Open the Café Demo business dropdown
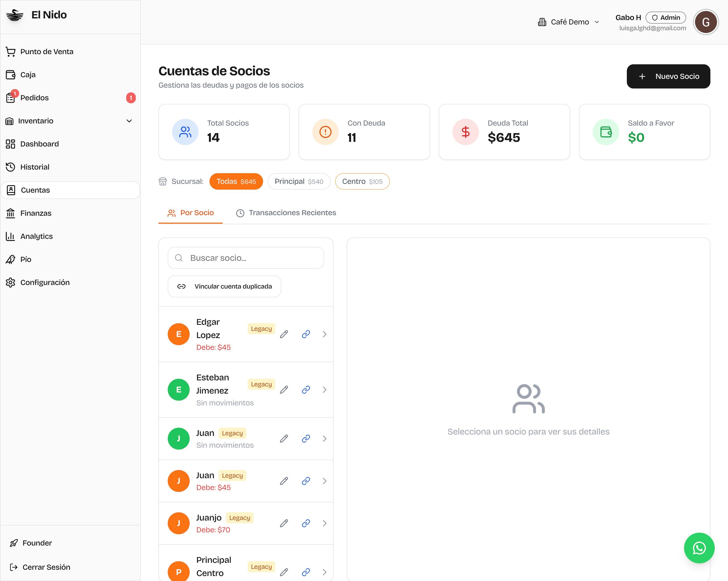Screen dimensions: 728x581 [x=569, y=22]
